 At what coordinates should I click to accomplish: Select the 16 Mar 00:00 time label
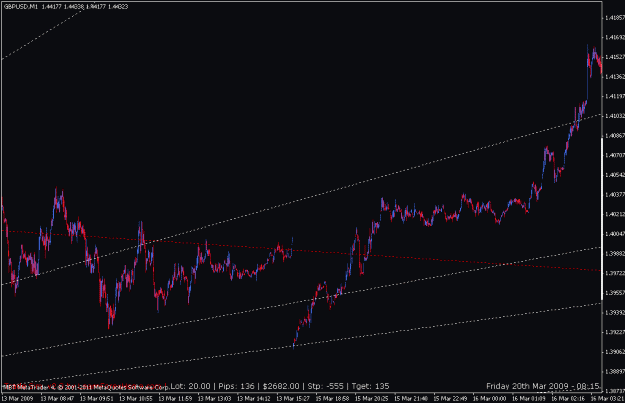(x=489, y=398)
